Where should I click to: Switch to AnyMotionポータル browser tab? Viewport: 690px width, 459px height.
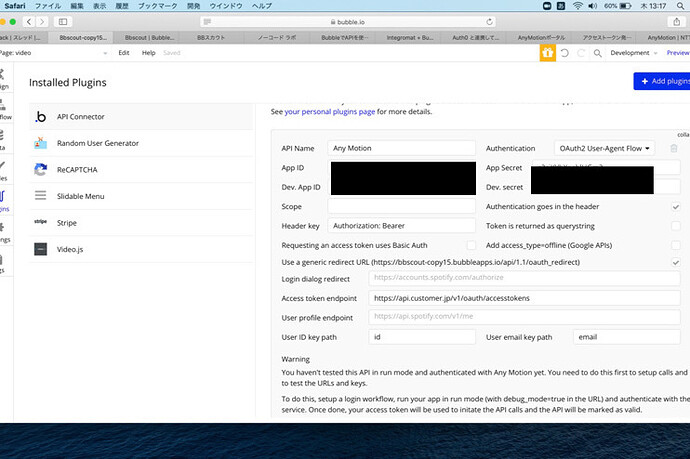coord(541,38)
